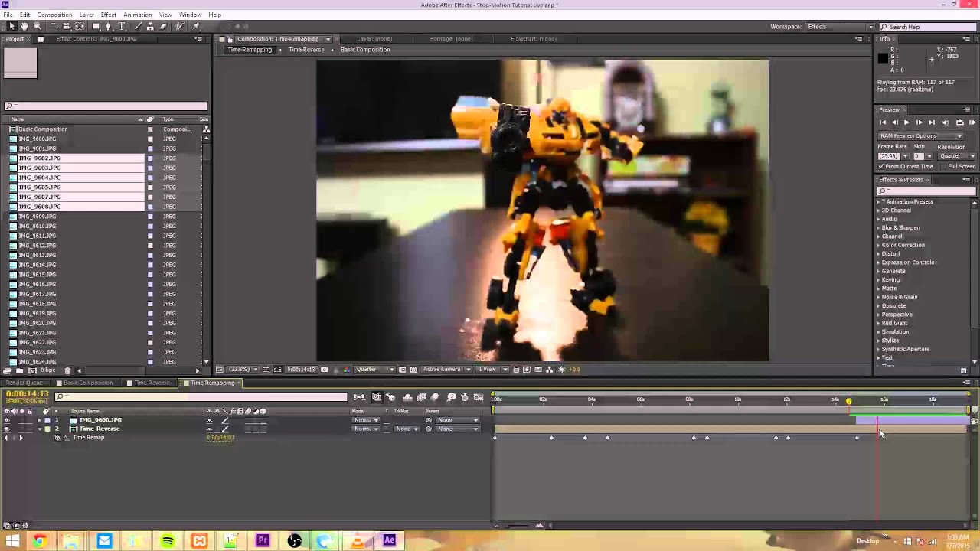Click the Basic Composition breadcrumb in viewer
Screen dimensions: 980x551
[365, 50]
